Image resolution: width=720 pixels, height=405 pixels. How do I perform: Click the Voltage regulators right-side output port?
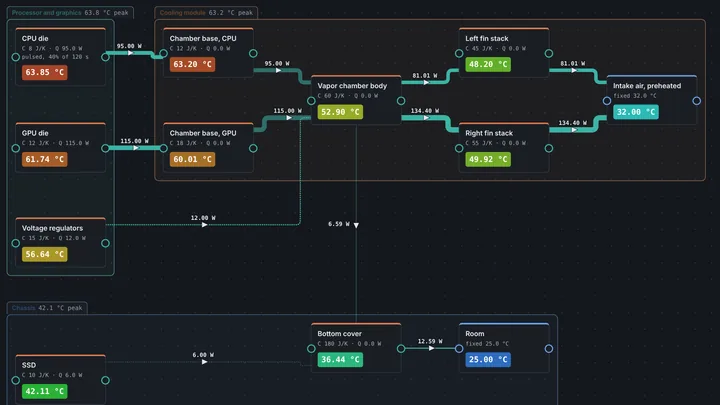[105, 243]
